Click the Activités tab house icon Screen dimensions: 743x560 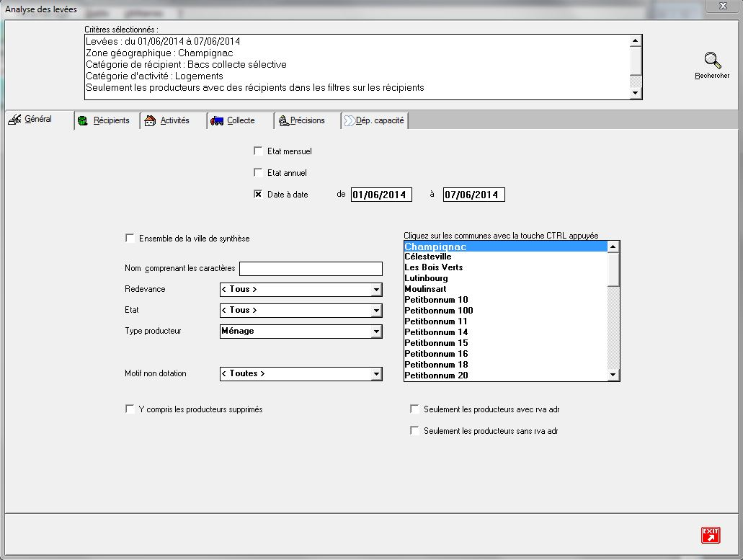(150, 121)
